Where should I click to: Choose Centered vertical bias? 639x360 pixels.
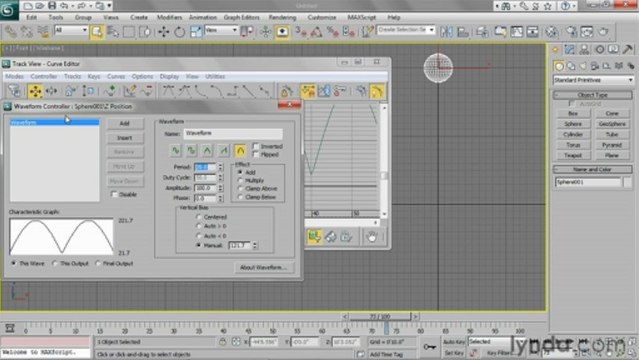pyautogui.click(x=199, y=217)
